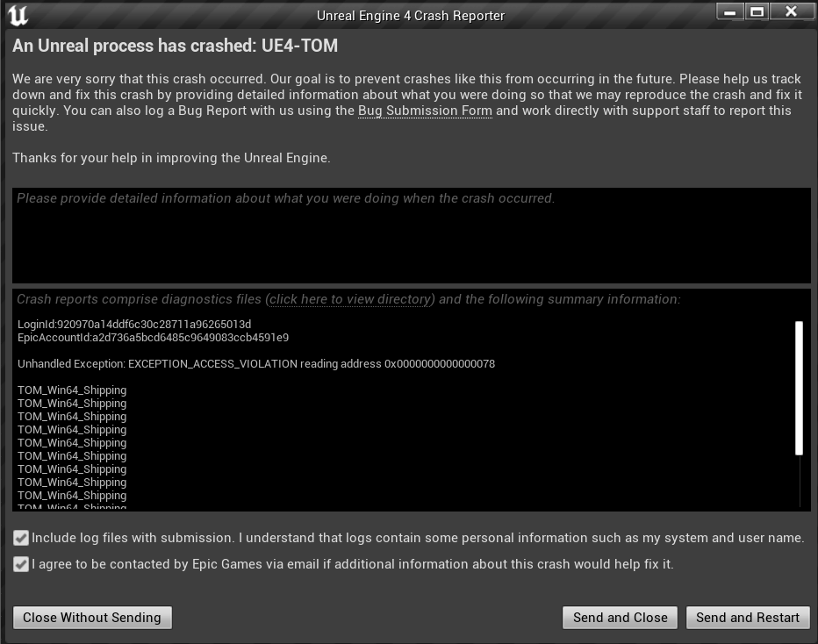Click scrollbar track below the thumb
This screenshot has height=644, width=818.
pos(800,481)
